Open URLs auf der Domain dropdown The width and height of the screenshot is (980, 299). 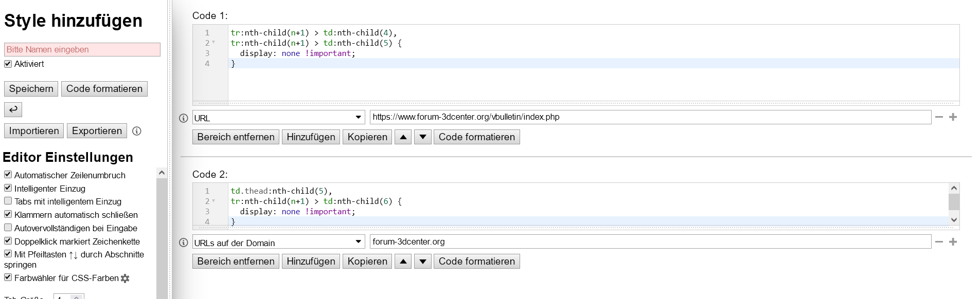278,242
